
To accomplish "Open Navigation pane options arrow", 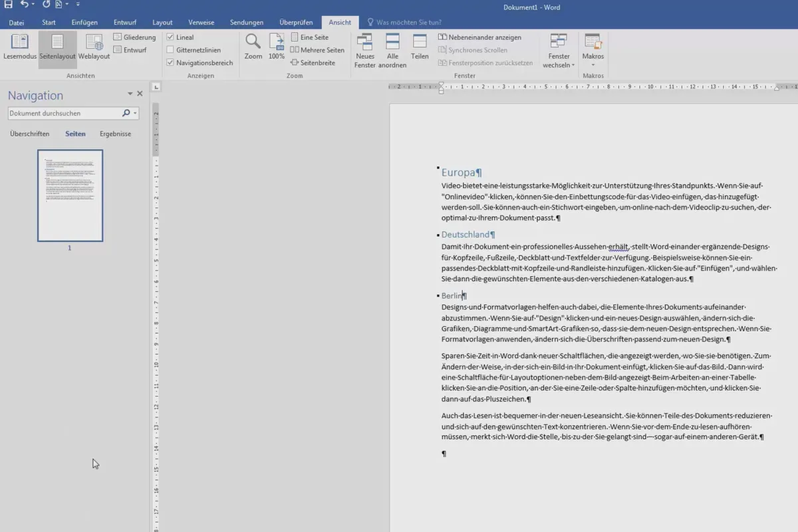I will 130,94.
